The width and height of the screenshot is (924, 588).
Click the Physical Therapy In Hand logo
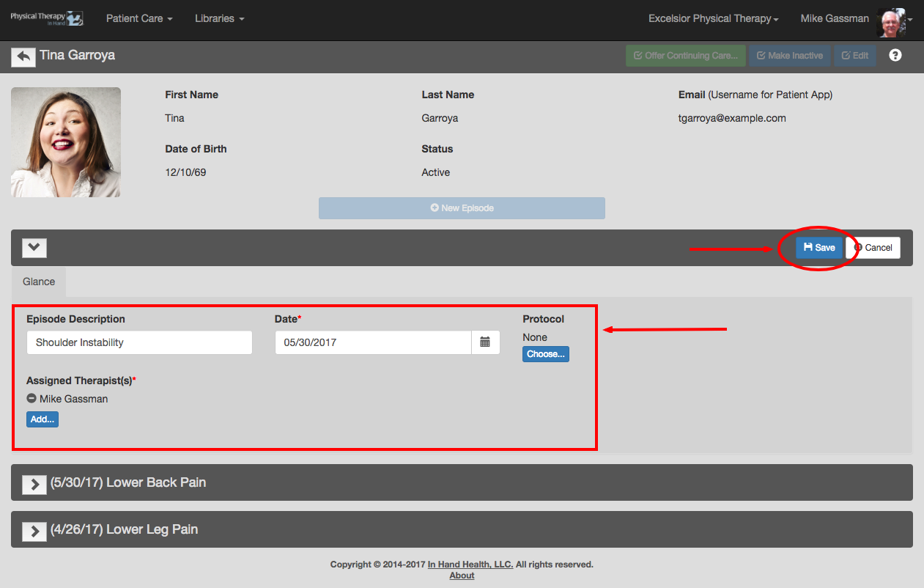click(46, 18)
